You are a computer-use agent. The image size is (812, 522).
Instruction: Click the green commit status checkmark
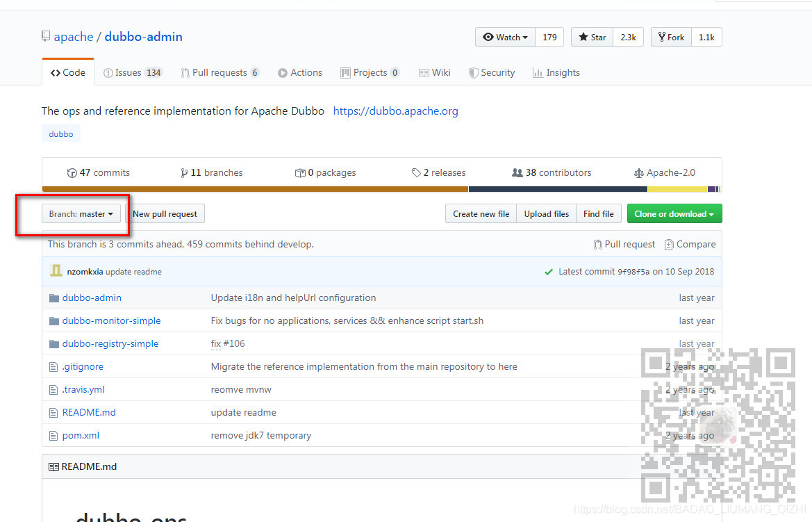click(549, 272)
